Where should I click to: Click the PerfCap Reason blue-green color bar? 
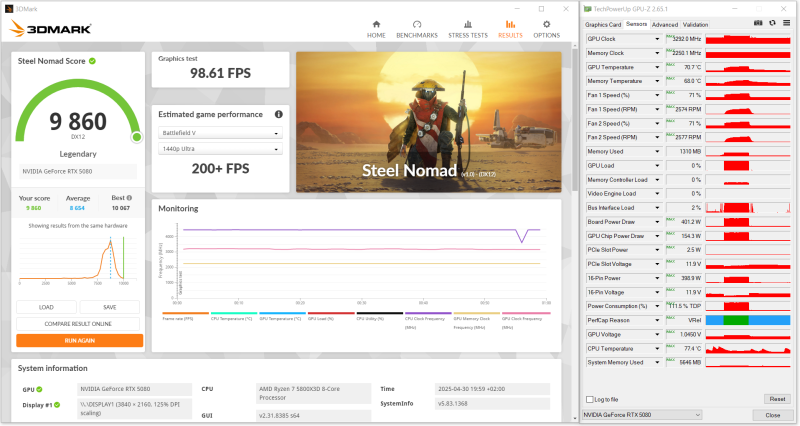(748, 320)
